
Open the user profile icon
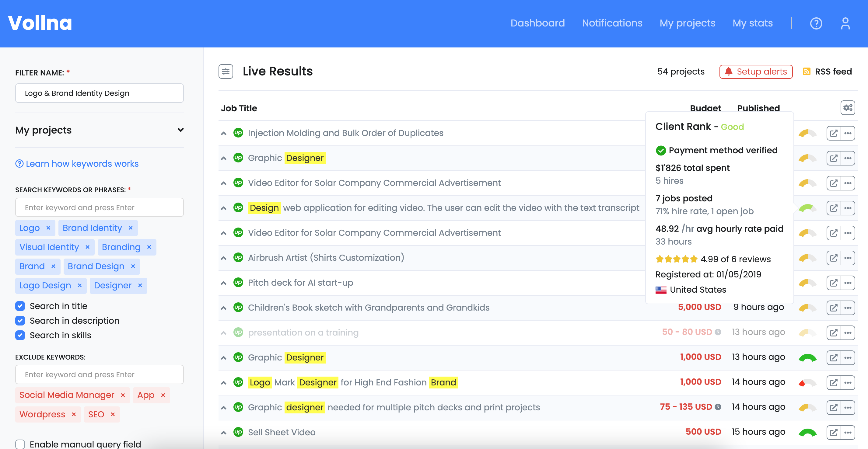845,23
